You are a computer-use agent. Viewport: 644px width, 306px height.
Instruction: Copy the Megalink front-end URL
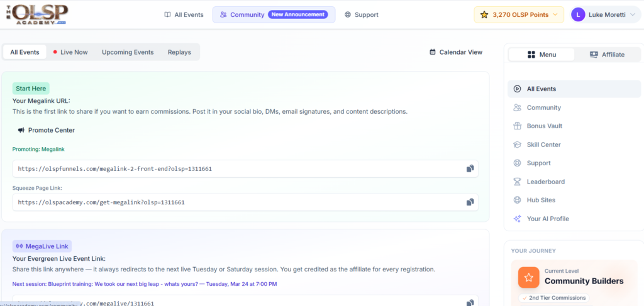(470, 168)
